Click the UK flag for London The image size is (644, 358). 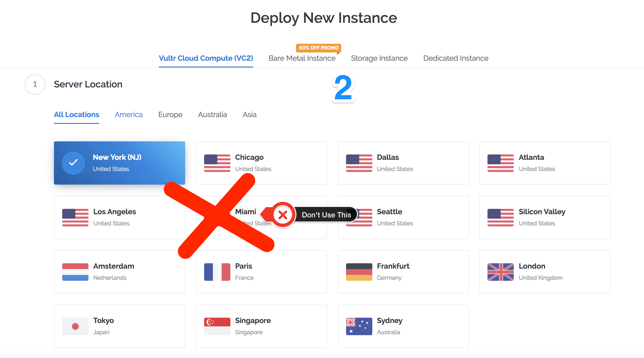pos(501,272)
